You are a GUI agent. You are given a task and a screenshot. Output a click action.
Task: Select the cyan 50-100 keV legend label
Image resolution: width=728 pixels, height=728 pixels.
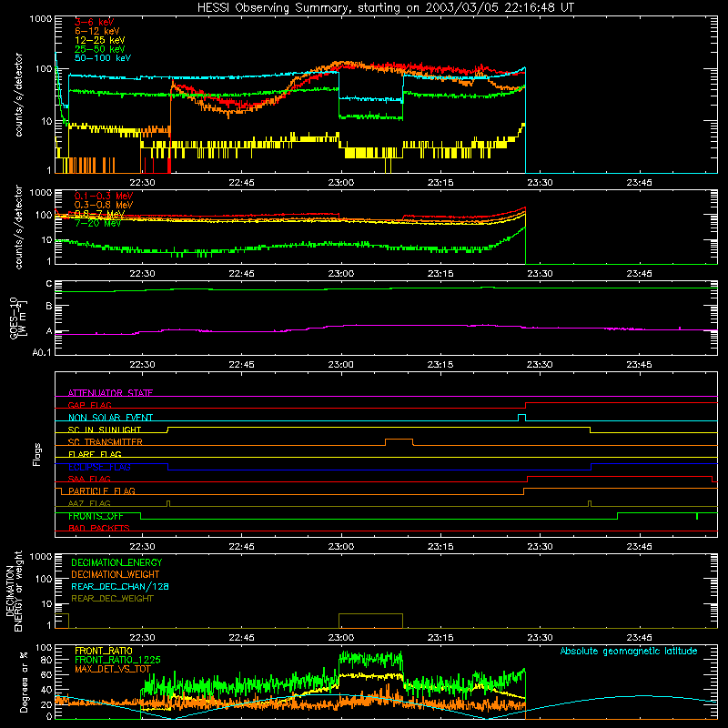103,58
